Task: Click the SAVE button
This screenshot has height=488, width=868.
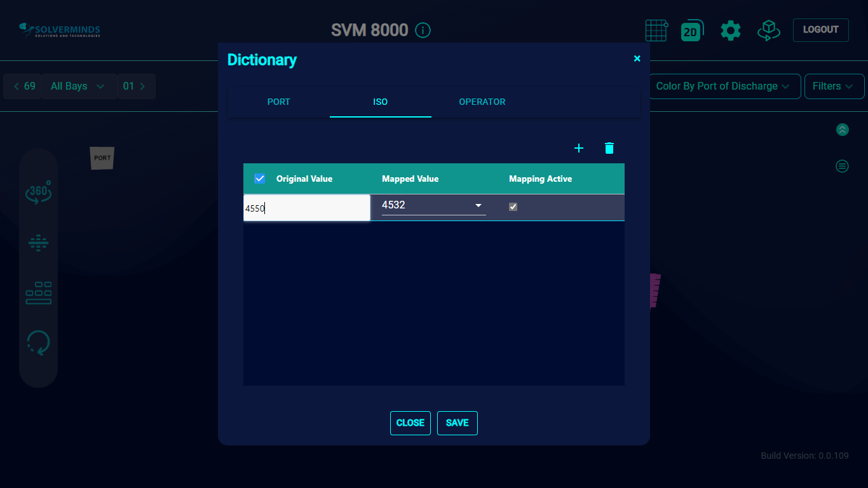Action: 458,423
